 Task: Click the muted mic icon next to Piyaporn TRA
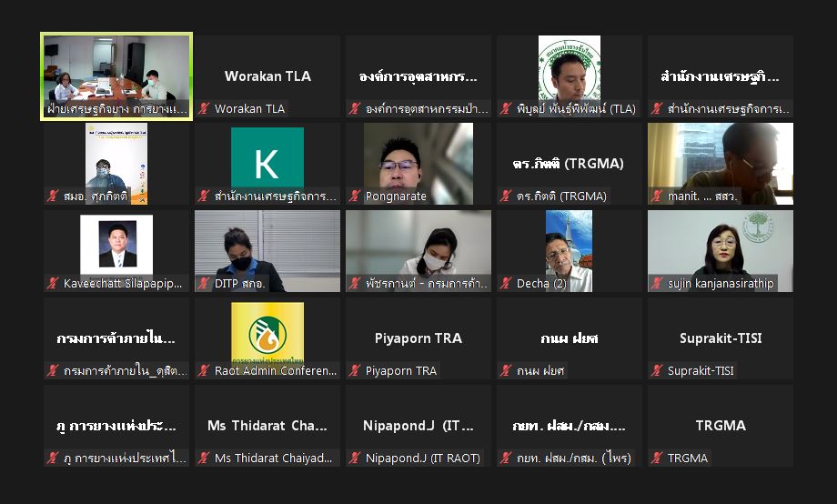(x=355, y=370)
